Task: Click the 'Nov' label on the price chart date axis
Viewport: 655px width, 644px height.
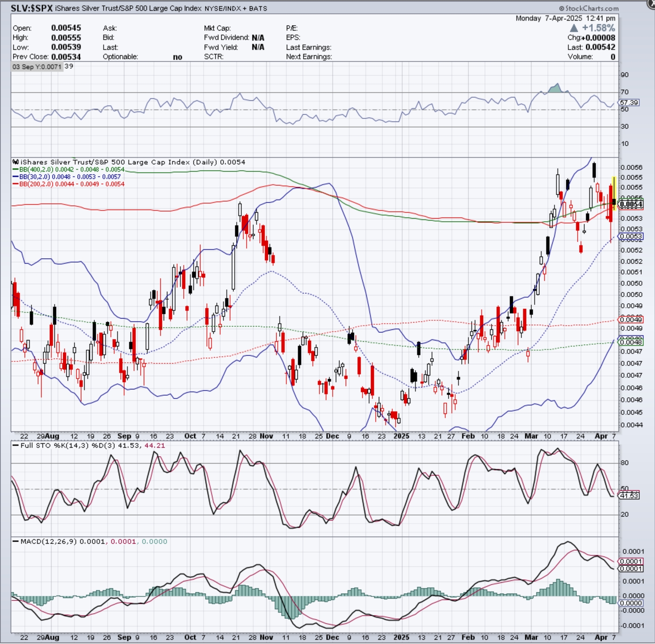Action: (x=267, y=436)
